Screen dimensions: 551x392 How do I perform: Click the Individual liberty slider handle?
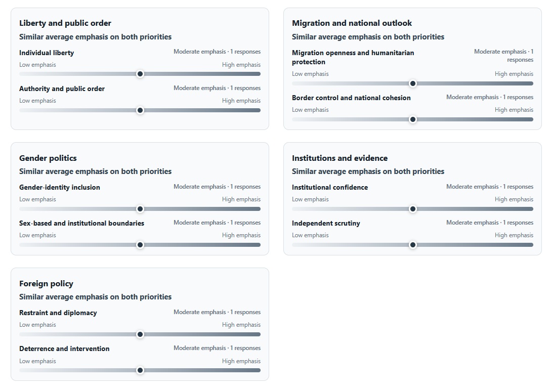click(140, 74)
